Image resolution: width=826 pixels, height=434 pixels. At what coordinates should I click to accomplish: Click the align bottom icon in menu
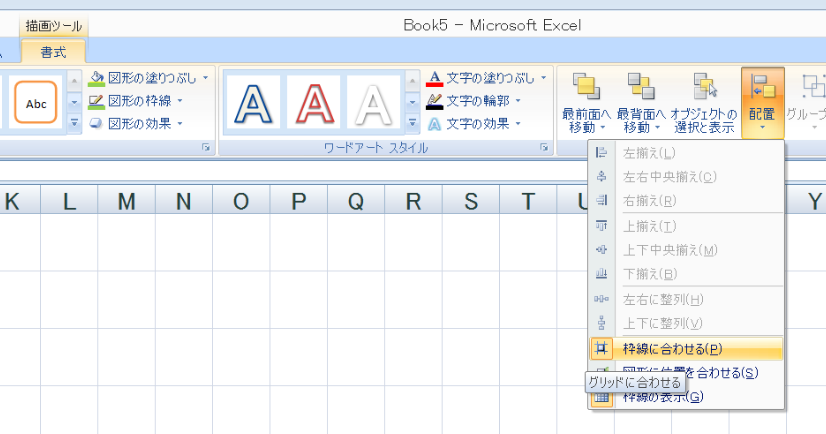pos(601,274)
